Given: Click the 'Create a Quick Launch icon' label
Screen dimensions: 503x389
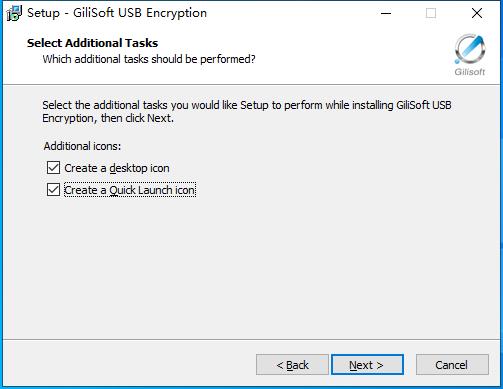Looking at the screenshot, I should coord(130,190).
